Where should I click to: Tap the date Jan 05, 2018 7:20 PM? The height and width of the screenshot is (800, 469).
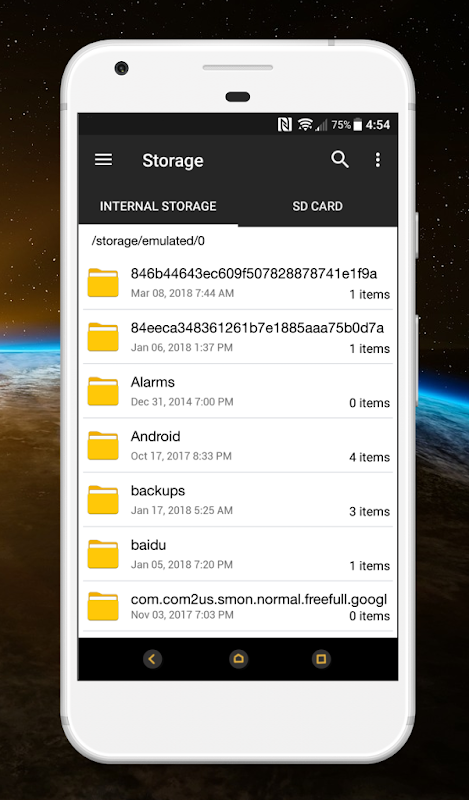point(182,565)
